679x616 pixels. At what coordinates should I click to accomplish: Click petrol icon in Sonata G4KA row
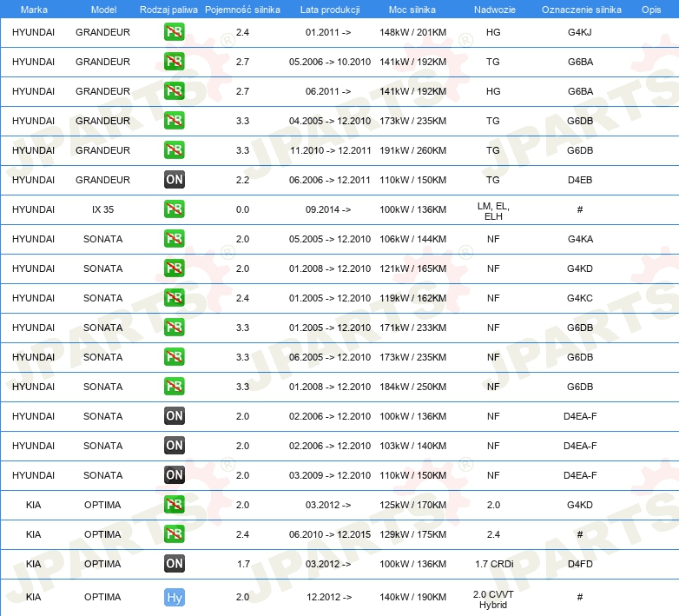tap(174, 239)
